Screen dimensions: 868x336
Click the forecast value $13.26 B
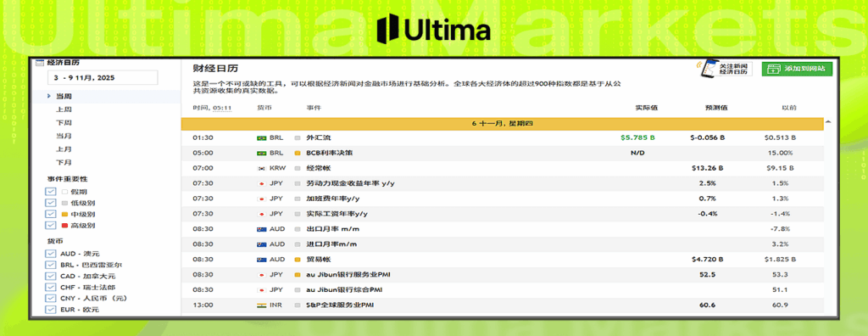[x=708, y=168]
